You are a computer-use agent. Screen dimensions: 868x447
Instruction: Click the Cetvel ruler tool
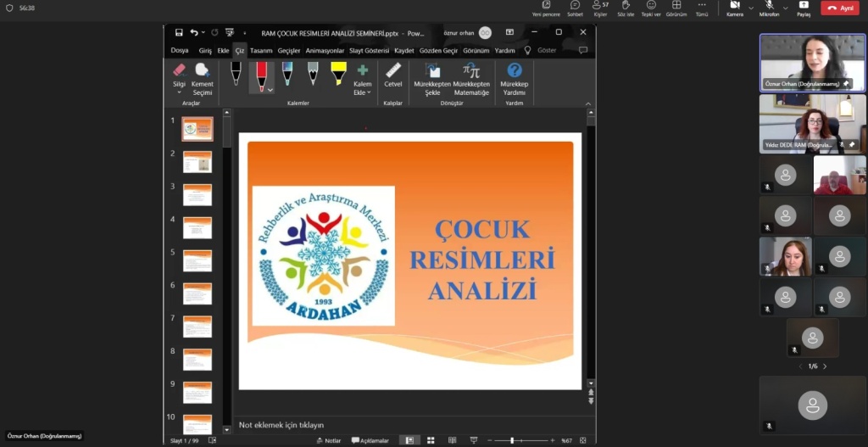[x=393, y=75]
